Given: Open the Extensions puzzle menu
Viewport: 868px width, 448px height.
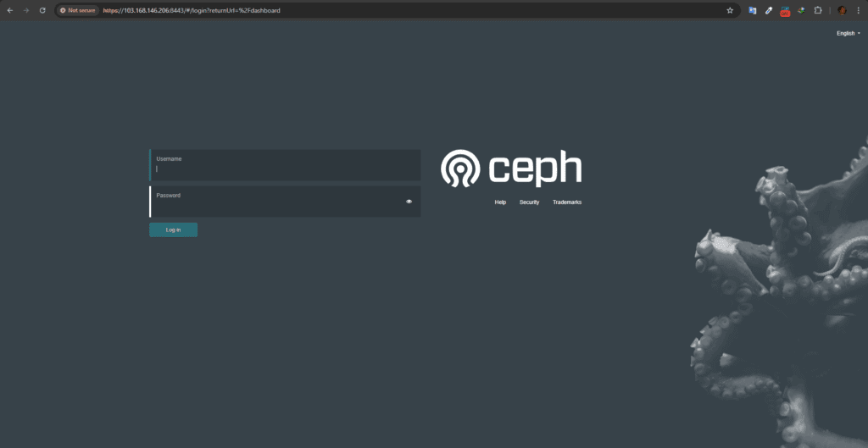Looking at the screenshot, I should point(818,10).
